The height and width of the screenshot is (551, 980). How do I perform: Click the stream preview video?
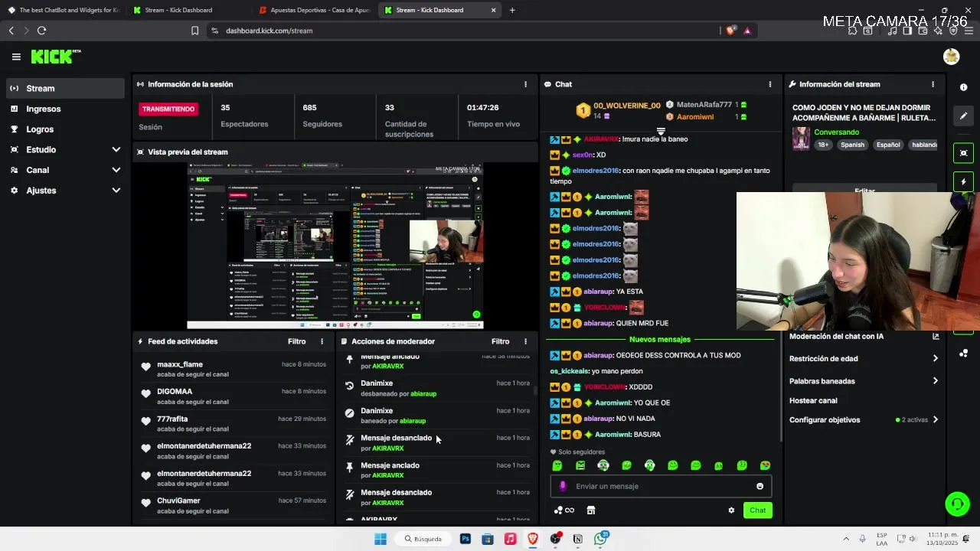click(x=335, y=246)
